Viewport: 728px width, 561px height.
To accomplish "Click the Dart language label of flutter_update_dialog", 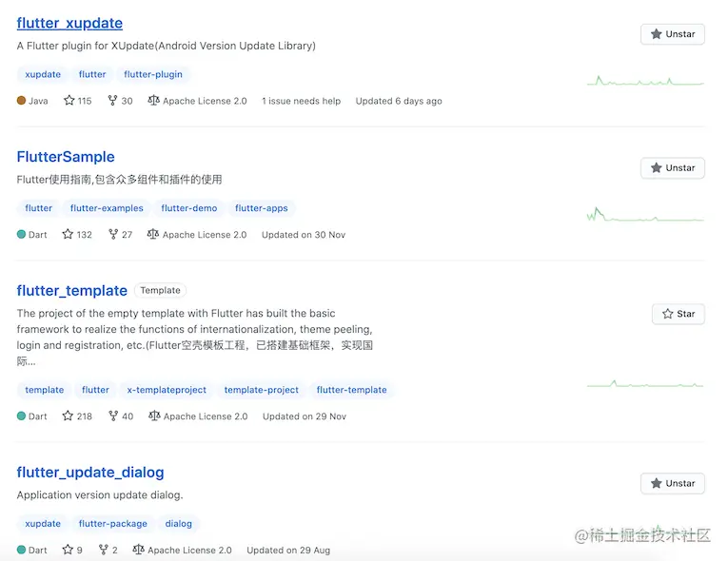I will tap(32, 550).
